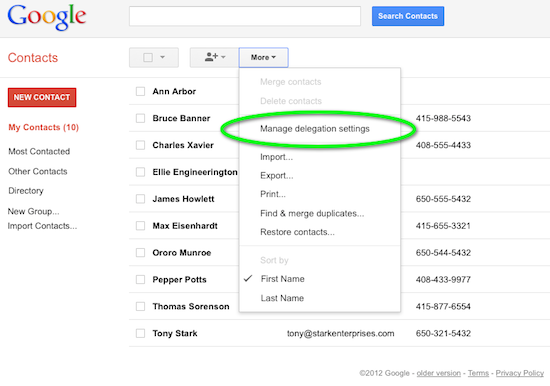Click the Search Contacts button
Screen dimensions: 550x386
point(408,16)
